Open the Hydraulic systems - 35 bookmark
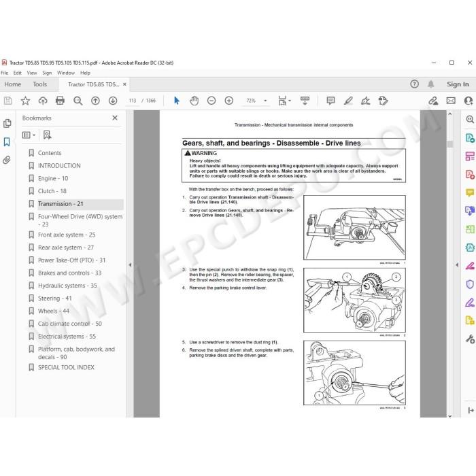Screen dimensions: 476x476 click(x=67, y=286)
